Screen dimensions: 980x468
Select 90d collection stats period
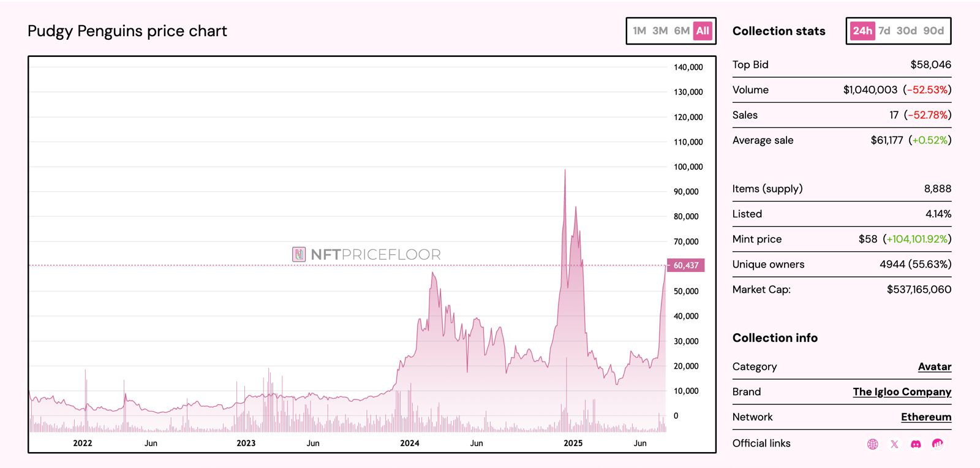pos(933,31)
